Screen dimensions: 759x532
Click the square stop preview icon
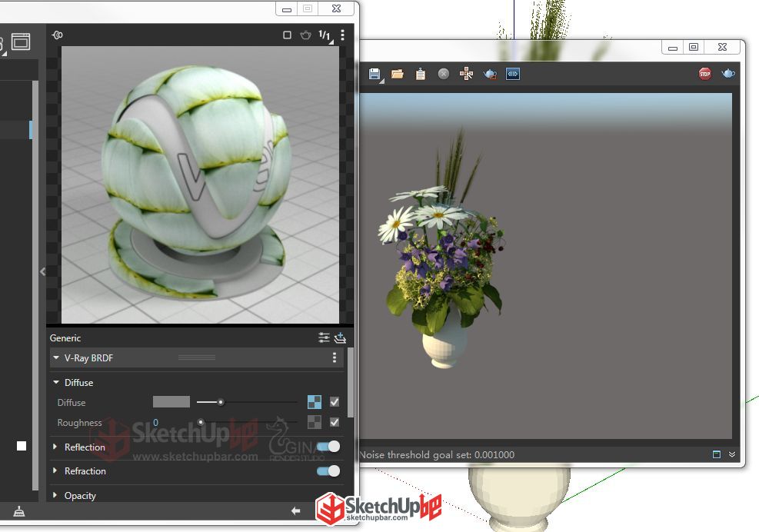287,35
